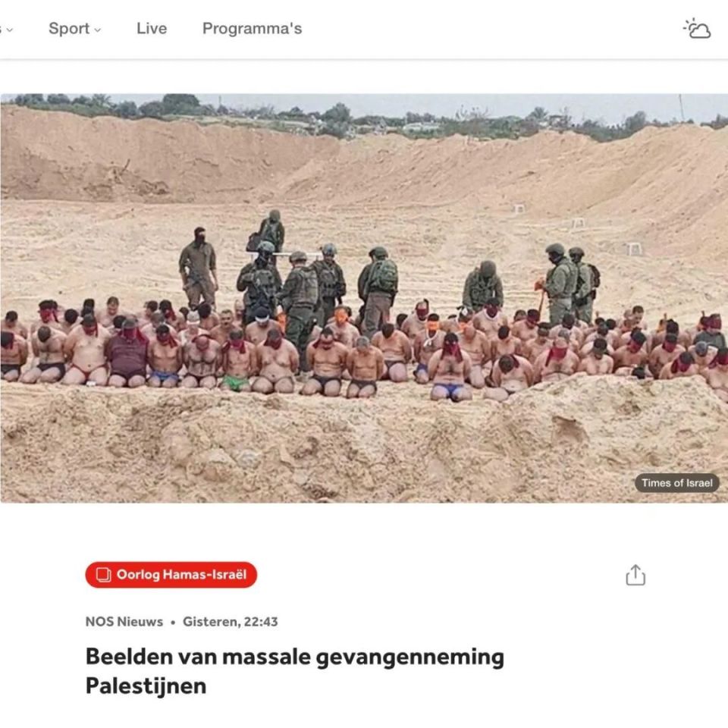Viewport: 728px width, 728px height.
Task: Expand the Sport menu chevron
Action: click(x=98, y=30)
